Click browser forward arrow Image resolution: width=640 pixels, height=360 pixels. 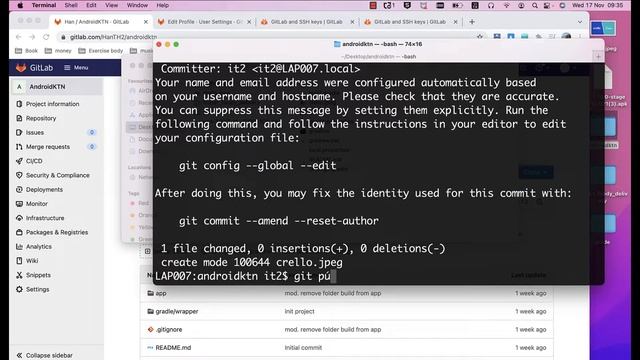click(32, 37)
